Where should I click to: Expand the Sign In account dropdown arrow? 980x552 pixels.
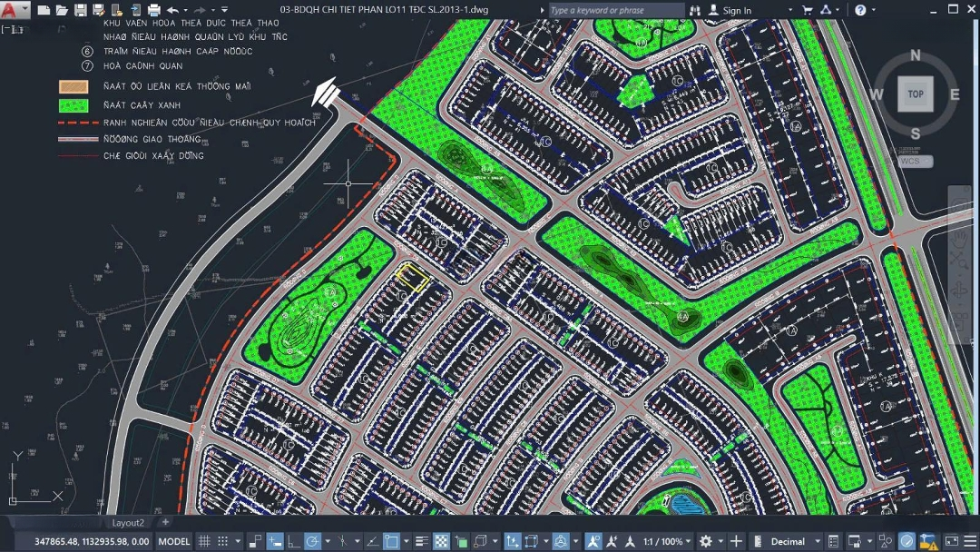click(x=790, y=10)
